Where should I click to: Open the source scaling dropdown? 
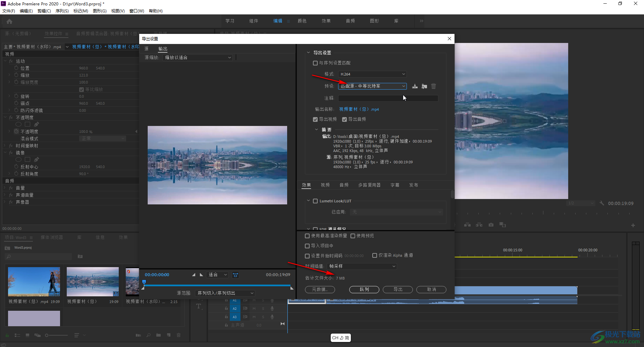point(198,58)
